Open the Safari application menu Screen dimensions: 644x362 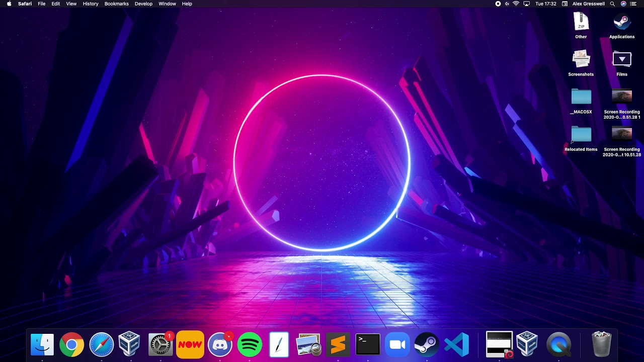coord(25,4)
